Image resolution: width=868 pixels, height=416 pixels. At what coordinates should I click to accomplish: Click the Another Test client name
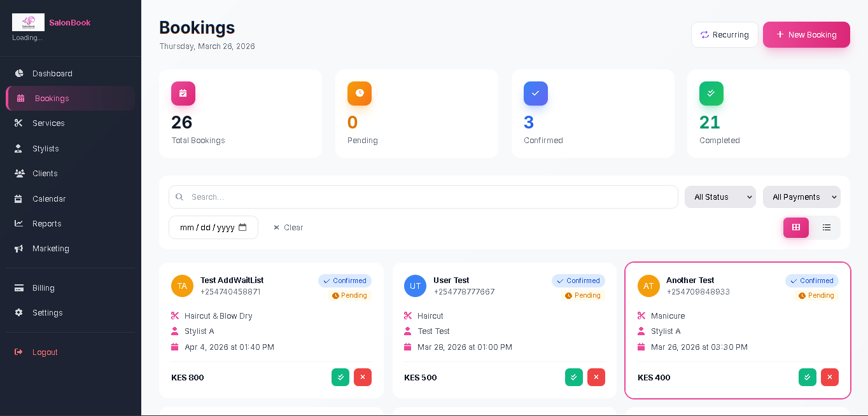(x=690, y=280)
